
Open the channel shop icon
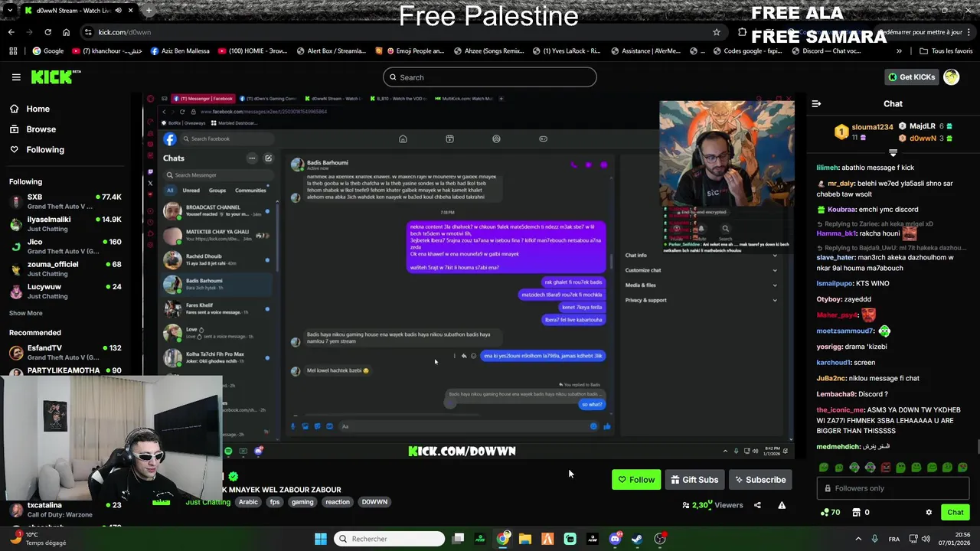pyautogui.click(x=857, y=512)
